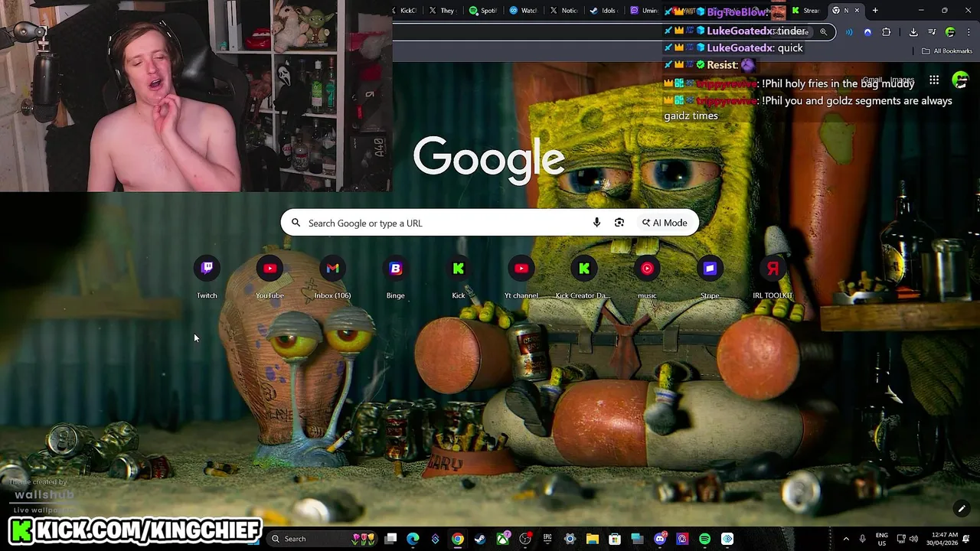Image resolution: width=980 pixels, height=551 pixels.
Task: Open the volume tray icon
Action: click(913, 539)
